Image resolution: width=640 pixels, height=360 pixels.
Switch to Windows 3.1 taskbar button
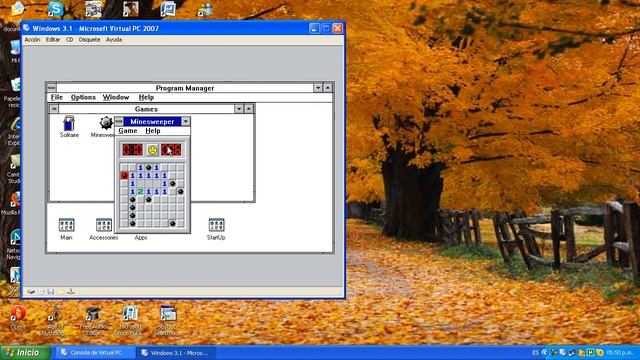176,353
